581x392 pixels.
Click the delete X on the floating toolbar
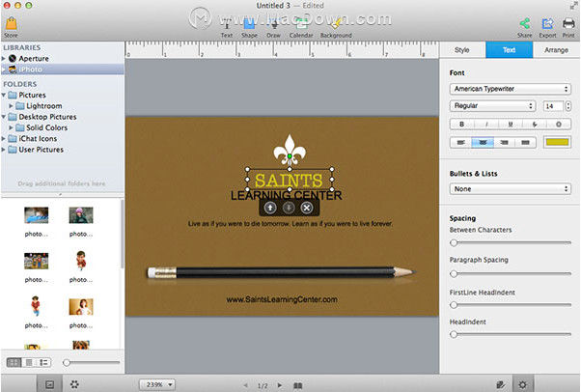tap(307, 208)
